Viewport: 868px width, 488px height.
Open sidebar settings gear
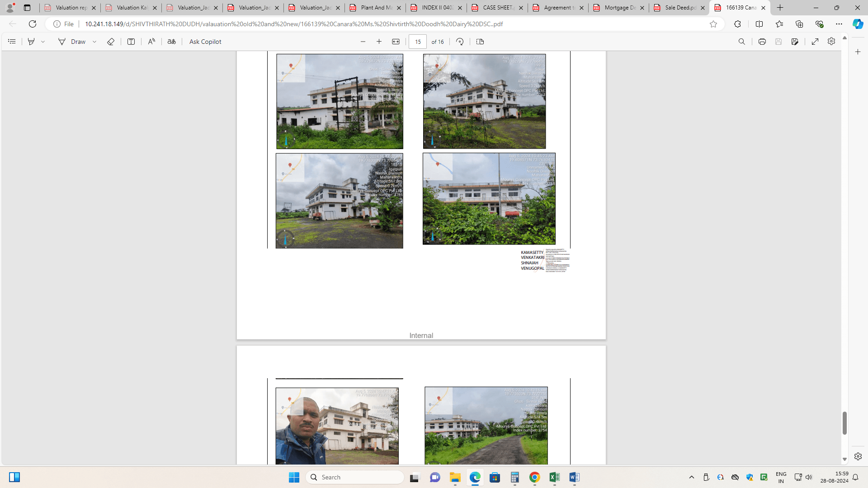858,456
